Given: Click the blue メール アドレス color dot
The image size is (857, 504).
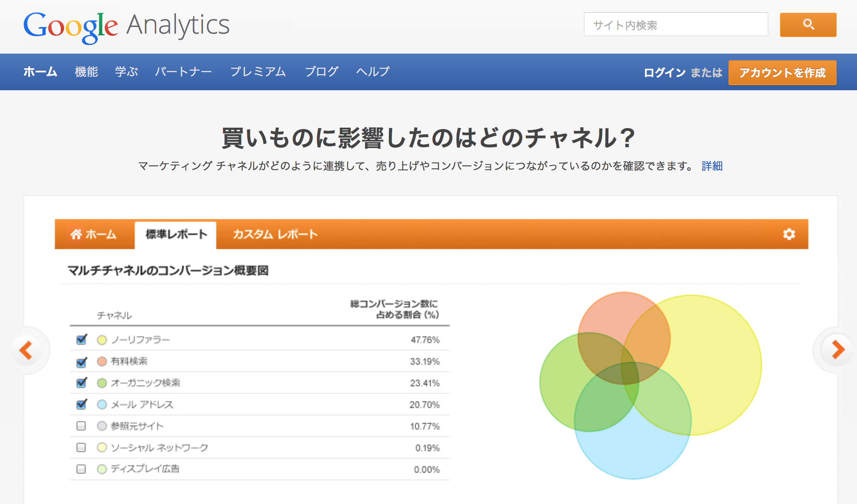Looking at the screenshot, I should pos(102,405).
